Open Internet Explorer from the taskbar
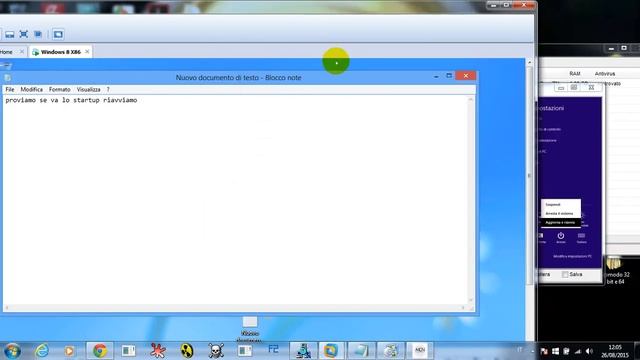Screen dimensions: 640x360 pos(42,351)
